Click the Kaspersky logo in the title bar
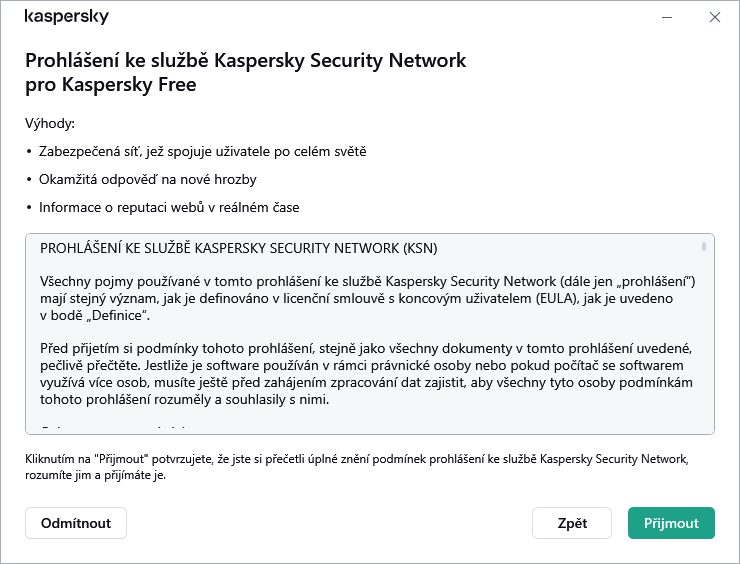740x564 pixels. tap(66, 17)
